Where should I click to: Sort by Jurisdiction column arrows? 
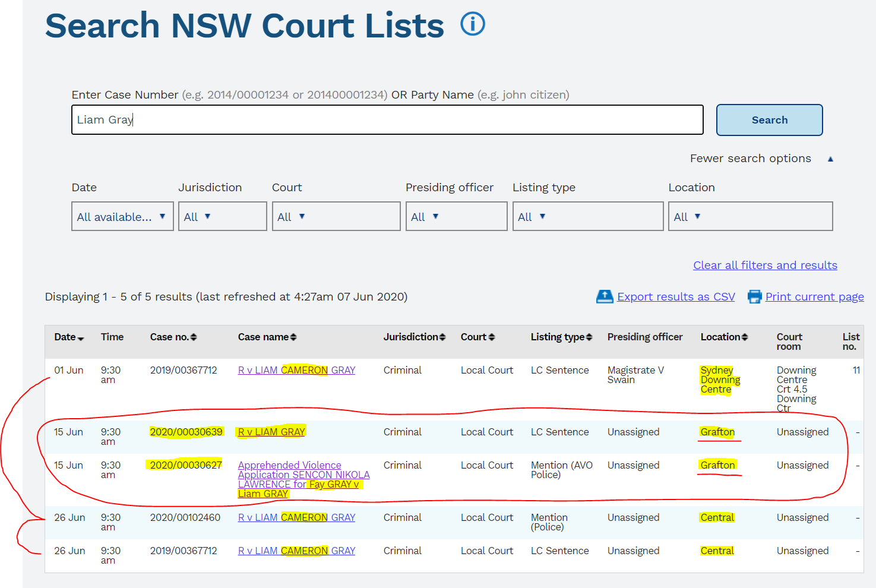(442, 337)
